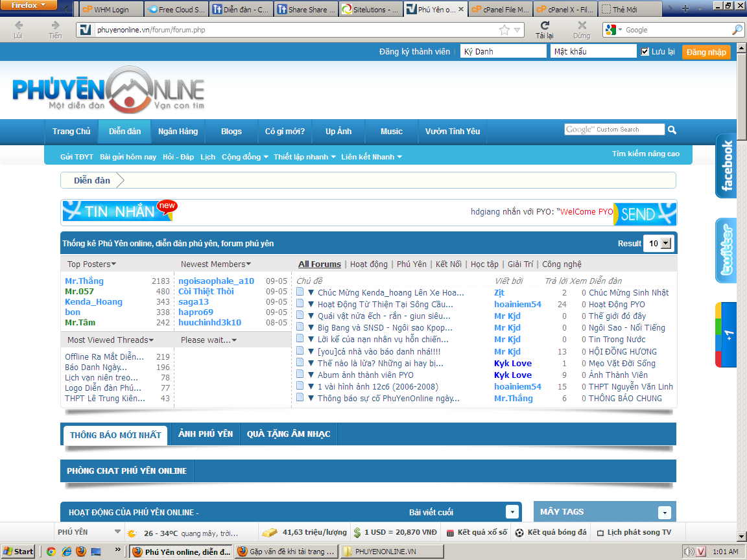Open the Đăng ký thành viên link
This screenshot has height=560, width=747.
tap(414, 52)
